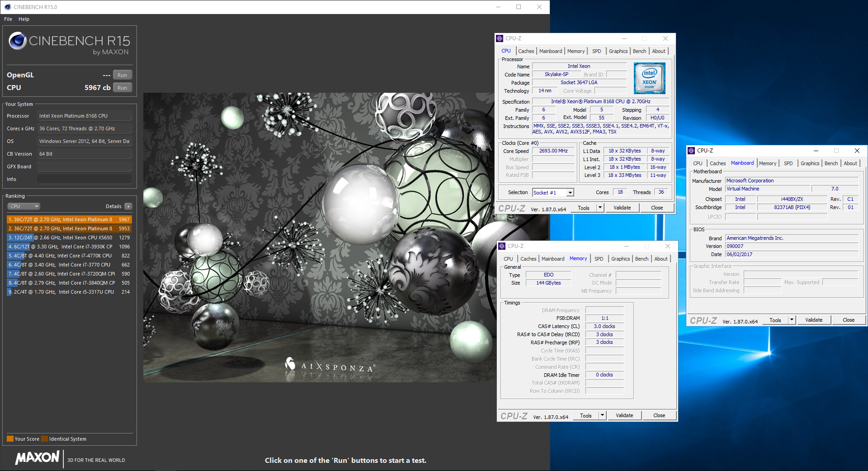Click the Cinebench R15 logo icon

pyautogui.click(x=18, y=41)
